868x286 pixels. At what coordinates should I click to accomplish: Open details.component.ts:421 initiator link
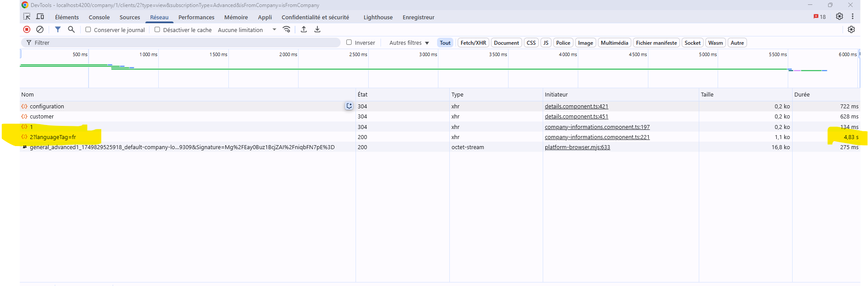576,106
